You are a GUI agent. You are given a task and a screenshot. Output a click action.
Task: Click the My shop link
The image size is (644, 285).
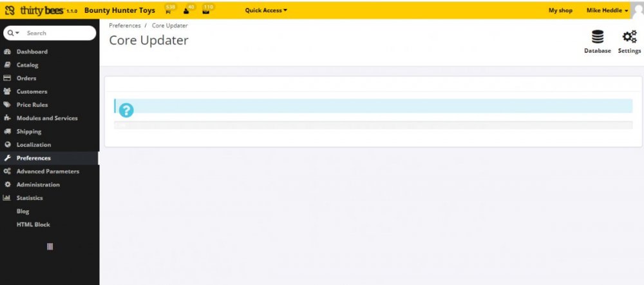pyautogui.click(x=560, y=10)
